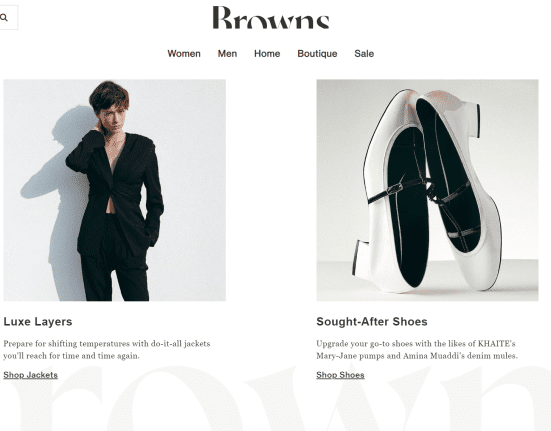Click the Sought-After Shoes heading
Image resolution: width=551 pixels, height=431 pixels.
[372, 321]
